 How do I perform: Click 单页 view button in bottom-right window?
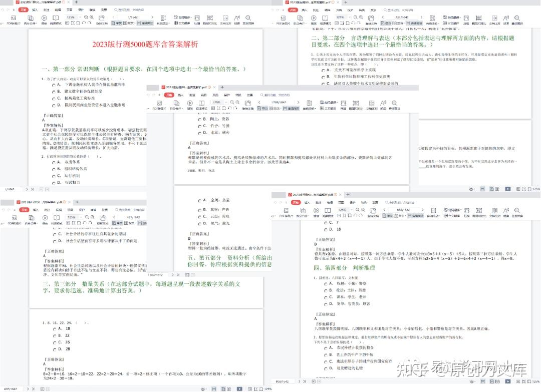(x=388, y=216)
